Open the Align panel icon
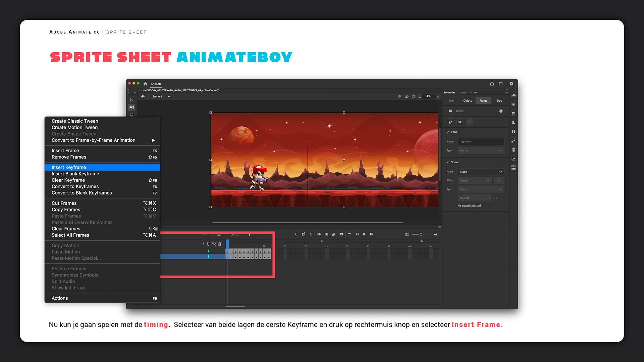Screen dimensions: 644x362 (x=514, y=123)
